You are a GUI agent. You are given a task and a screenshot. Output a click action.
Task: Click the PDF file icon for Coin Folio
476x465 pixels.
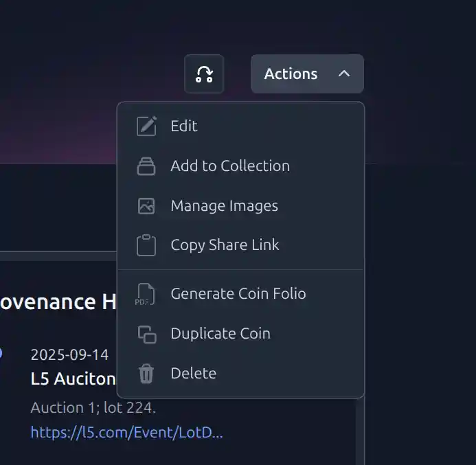tap(145, 294)
